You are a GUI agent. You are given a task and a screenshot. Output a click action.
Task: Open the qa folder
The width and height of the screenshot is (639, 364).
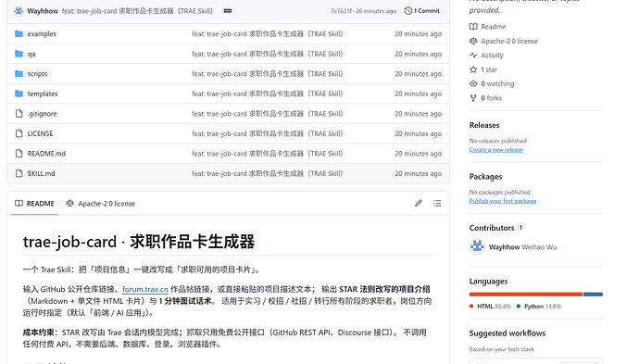31,54
